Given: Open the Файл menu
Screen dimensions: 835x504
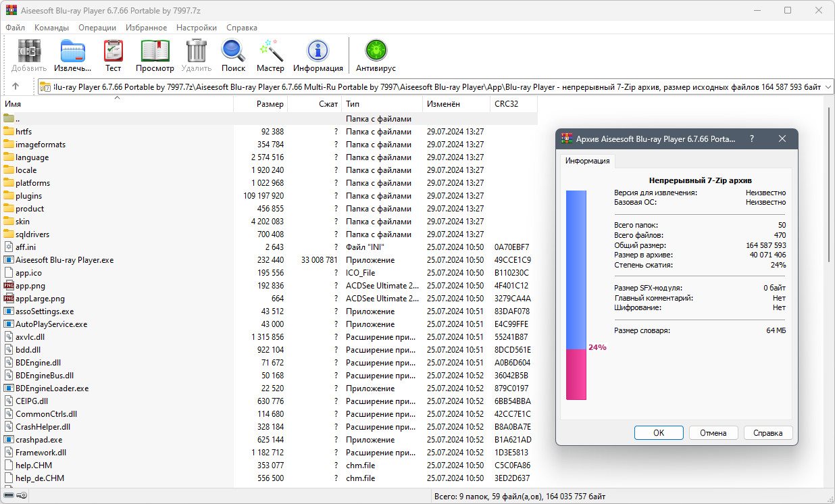Looking at the screenshot, I should (x=15, y=28).
